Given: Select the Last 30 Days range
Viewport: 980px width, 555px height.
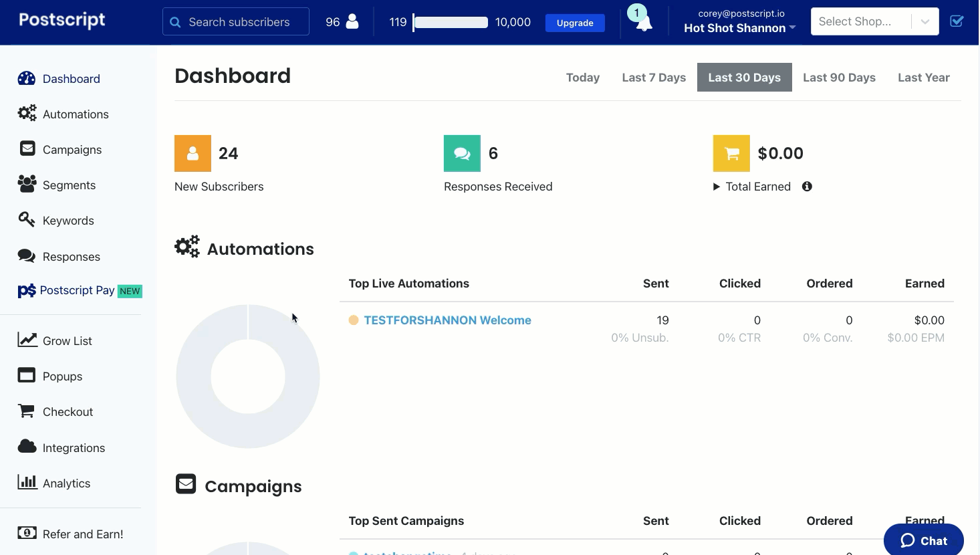Looking at the screenshot, I should [x=745, y=78].
